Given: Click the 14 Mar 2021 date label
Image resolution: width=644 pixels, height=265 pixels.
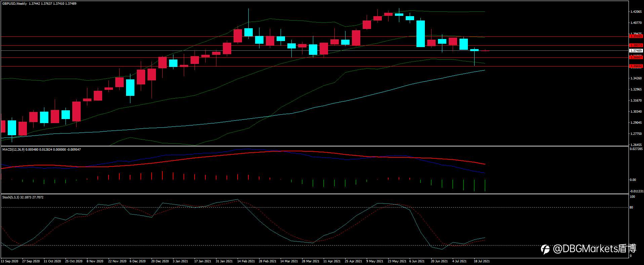Looking at the screenshot, I should click(289, 261).
